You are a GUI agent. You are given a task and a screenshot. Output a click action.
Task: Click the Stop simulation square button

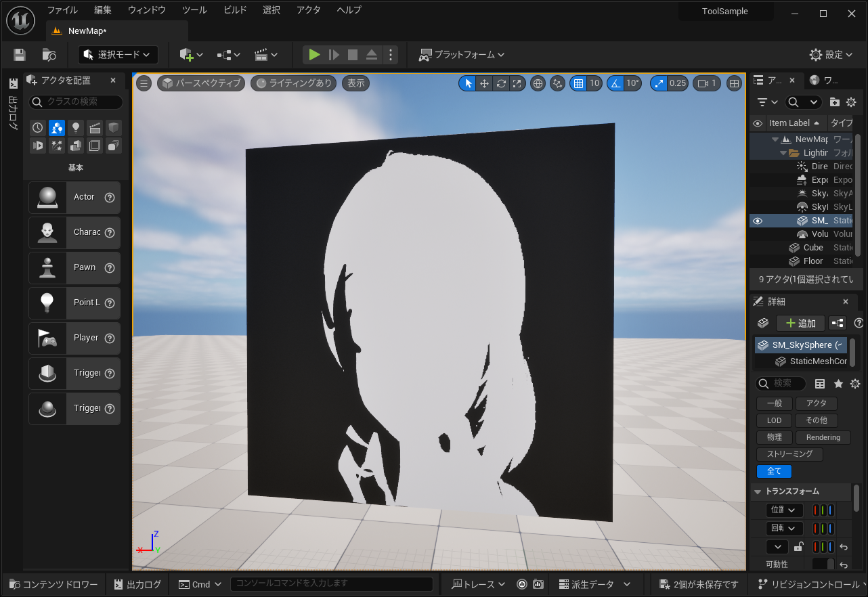353,55
